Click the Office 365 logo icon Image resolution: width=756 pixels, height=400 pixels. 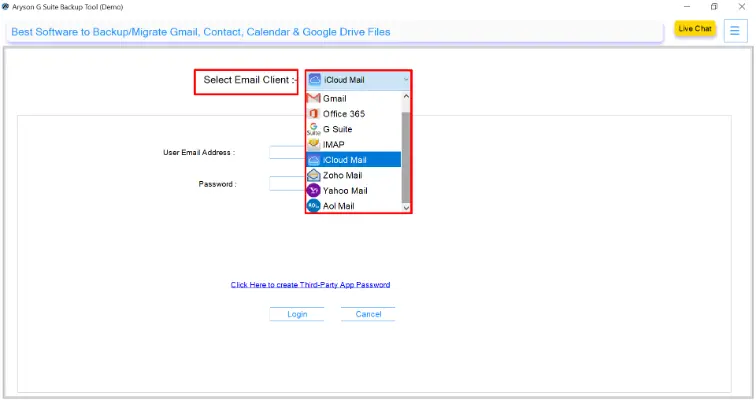(313, 114)
